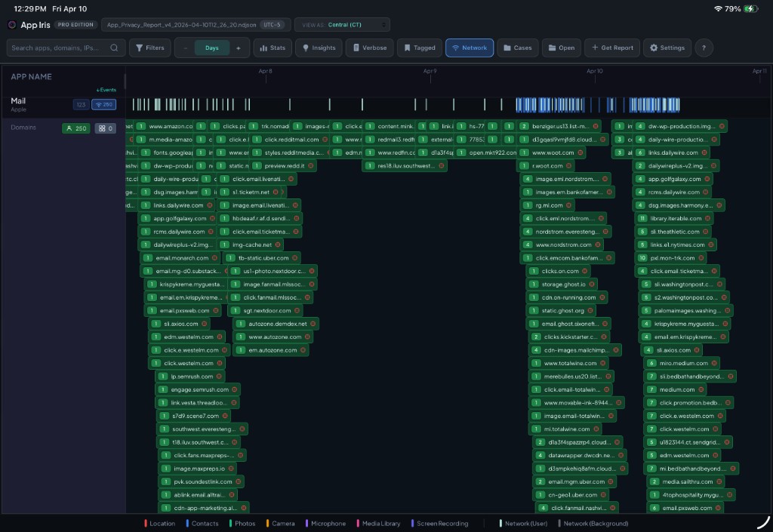This screenshot has width=773, height=532.
Task: Click the Domains row label
Action: point(23,128)
